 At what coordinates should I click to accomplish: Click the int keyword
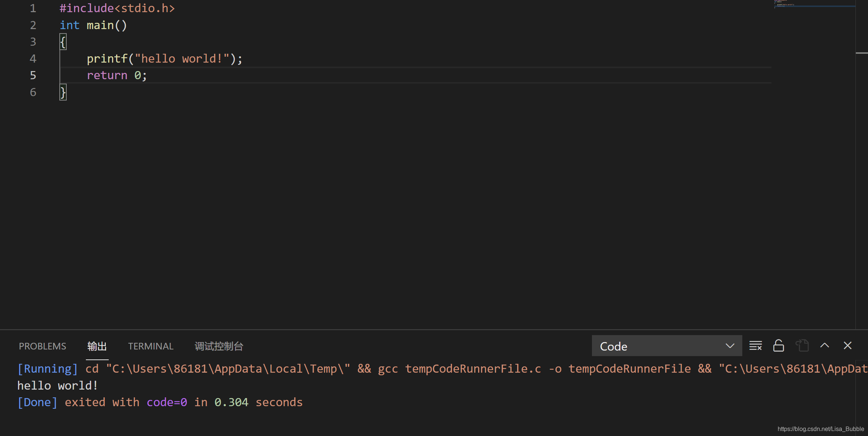coord(70,25)
